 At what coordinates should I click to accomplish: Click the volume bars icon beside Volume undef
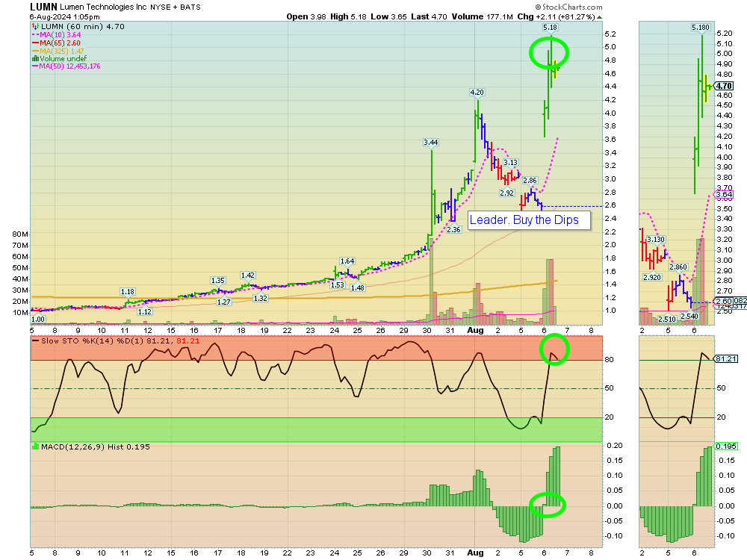click(35, 58)
